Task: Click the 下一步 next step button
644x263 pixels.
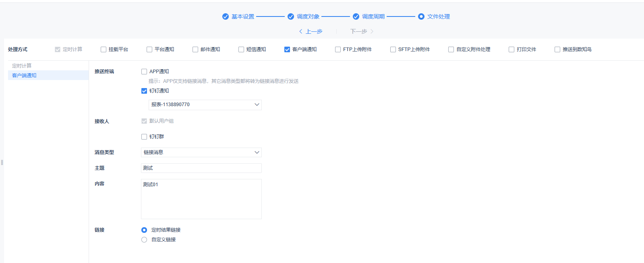Action: coord(362,31)
